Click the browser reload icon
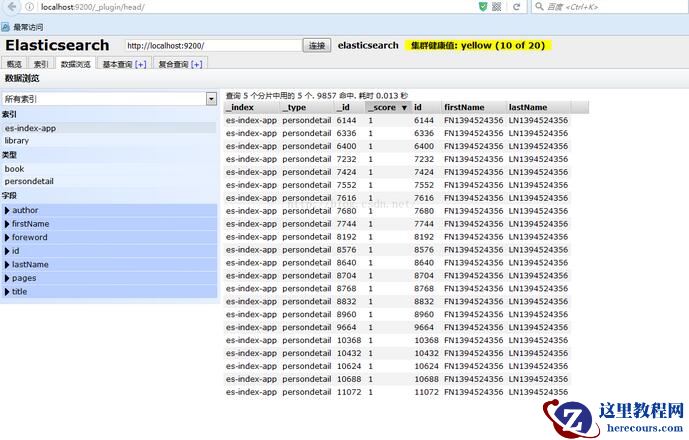 click(x=516, y=7)
